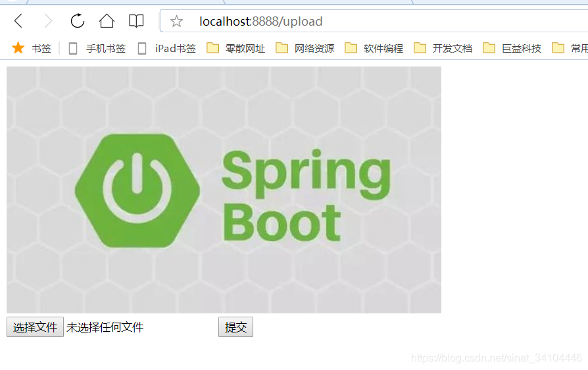Open the 零散网址 bookmark folder
The width and height of the screenshot is (588, 370).
pyautogui.click(x=236, y=49)
